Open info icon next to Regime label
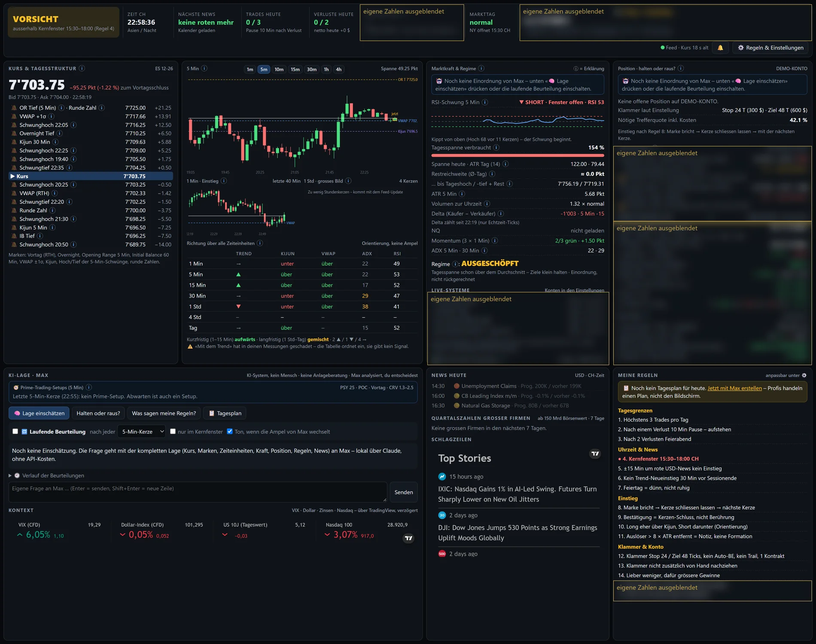The image size is (816, 644). click(x=456, y=264)
